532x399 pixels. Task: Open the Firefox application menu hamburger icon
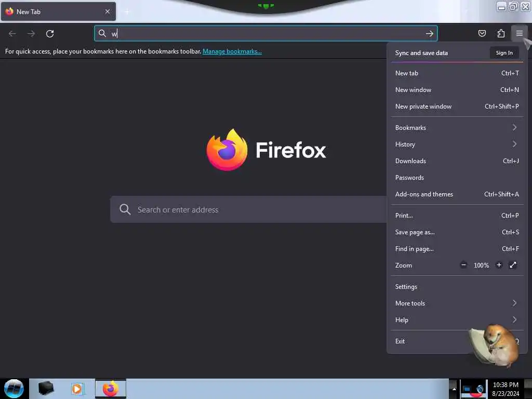pyautogui.click(x=519, y=33)
